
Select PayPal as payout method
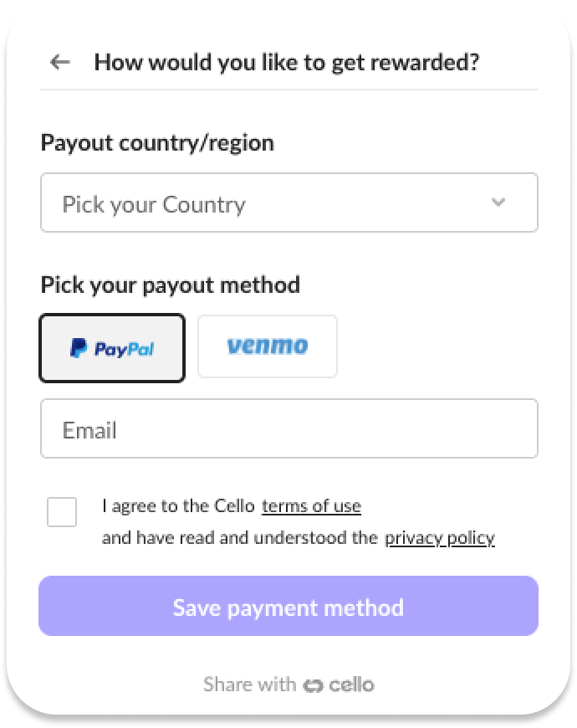click(112, 348)
